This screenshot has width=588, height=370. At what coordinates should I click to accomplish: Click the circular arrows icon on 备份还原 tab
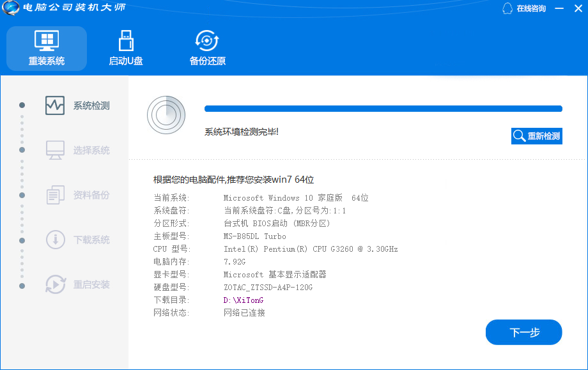coord(207,40)
